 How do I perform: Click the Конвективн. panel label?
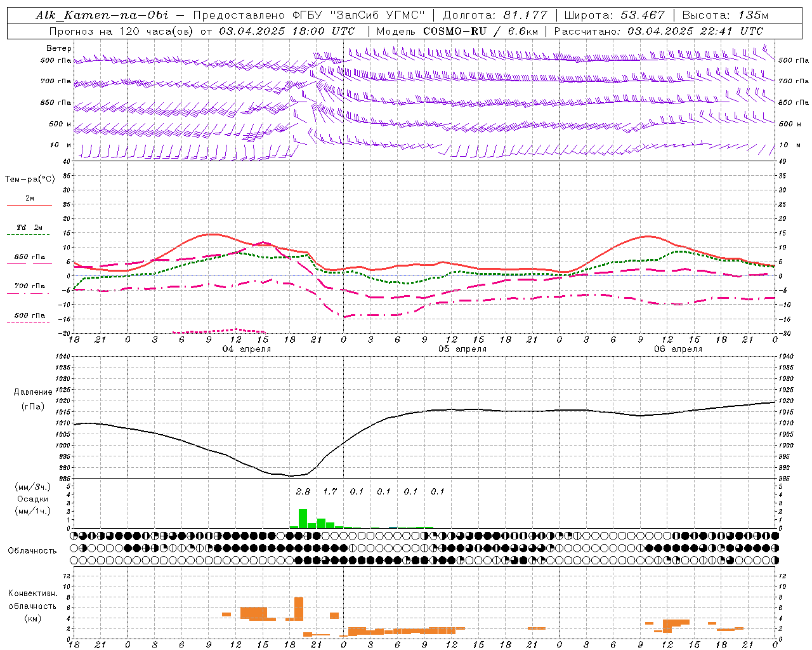pyautogui.click(x=33, y=594)
